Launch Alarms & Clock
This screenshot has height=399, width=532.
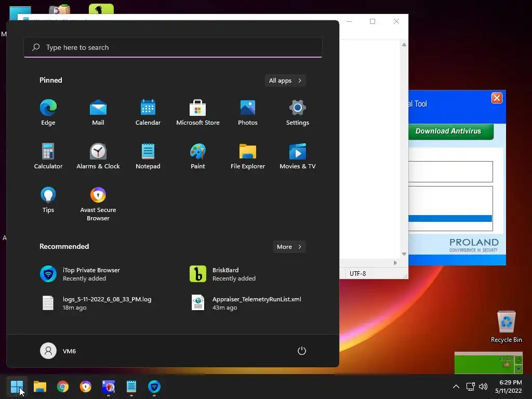[x=98, y=156]
